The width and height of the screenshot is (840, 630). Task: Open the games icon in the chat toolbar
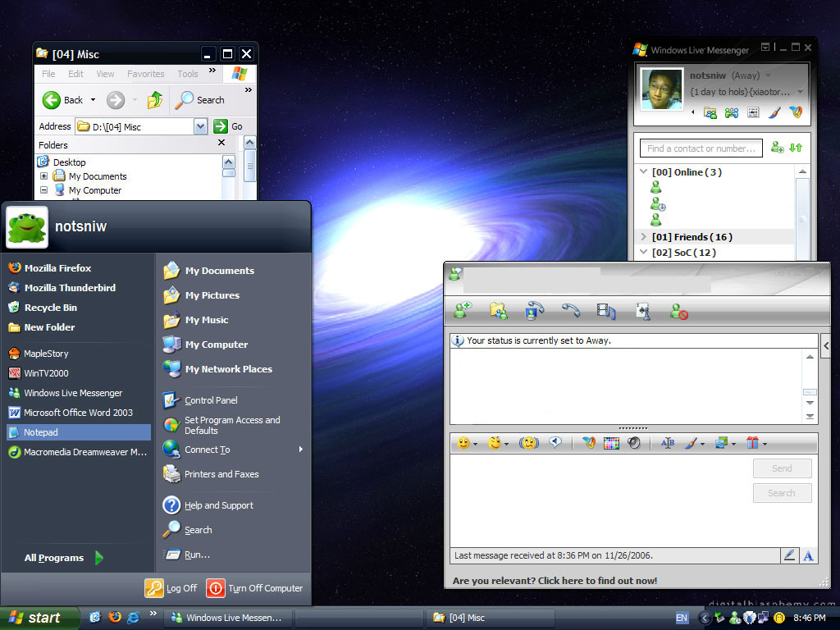click(x=643, y=311)
